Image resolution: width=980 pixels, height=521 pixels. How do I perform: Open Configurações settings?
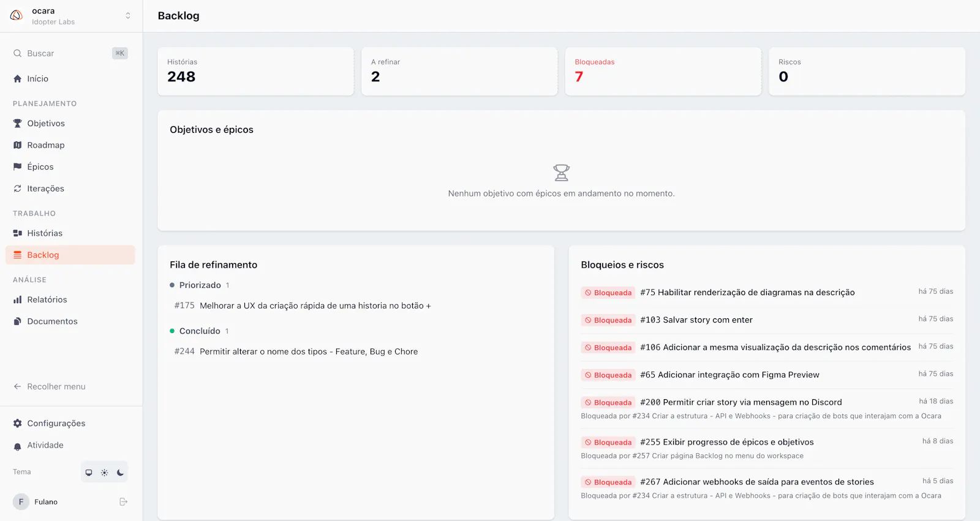[x=70, y=423]
